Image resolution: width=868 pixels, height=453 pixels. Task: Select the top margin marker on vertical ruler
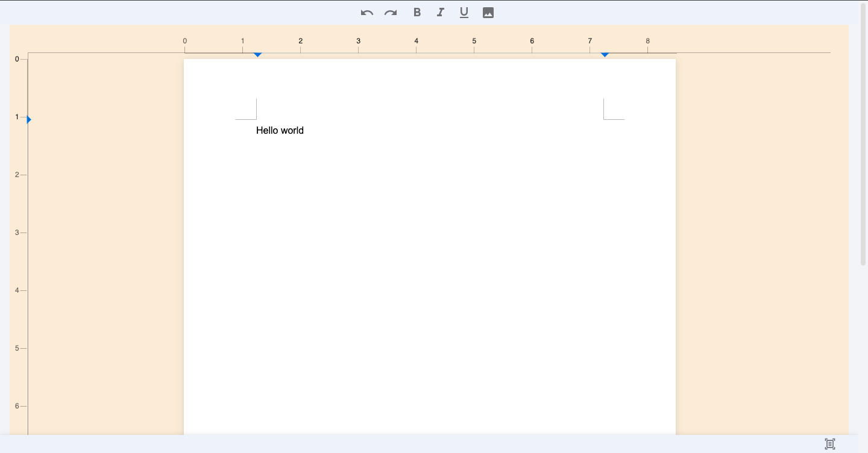tap(29, 120)
